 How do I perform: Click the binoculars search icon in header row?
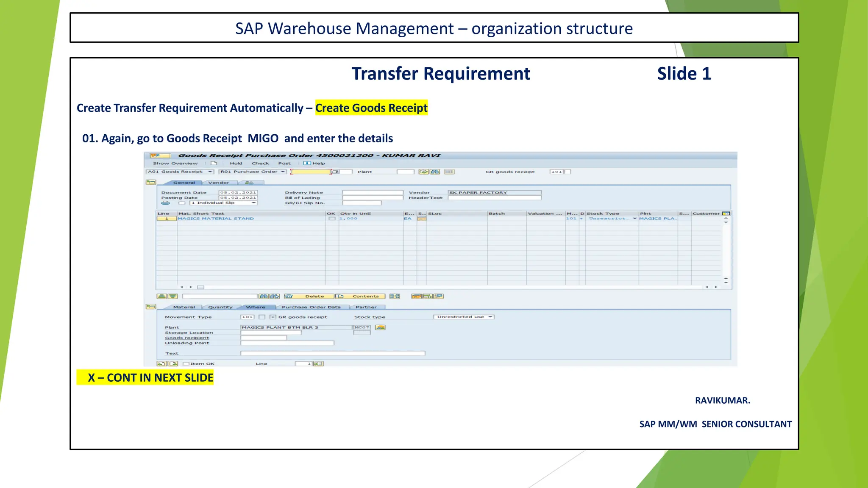coord(435,172)
